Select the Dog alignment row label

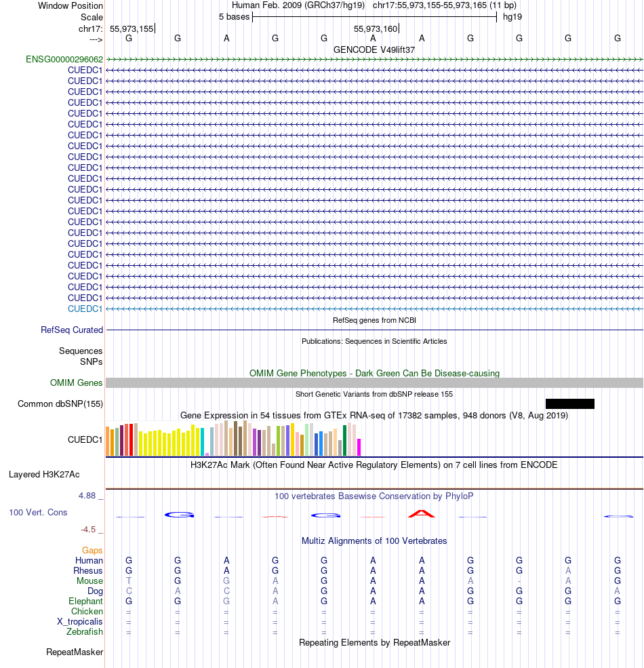coord(96,591)
